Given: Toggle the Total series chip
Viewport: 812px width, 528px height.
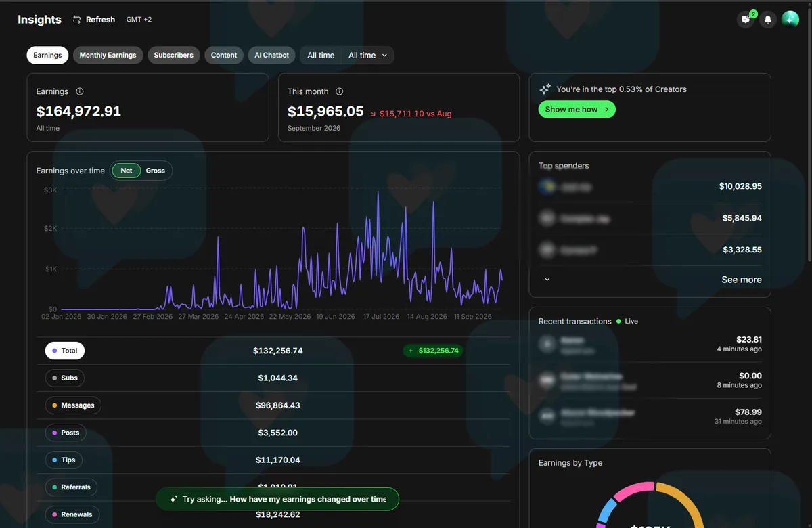Looking at the screenshot, I should coord(65,351).
